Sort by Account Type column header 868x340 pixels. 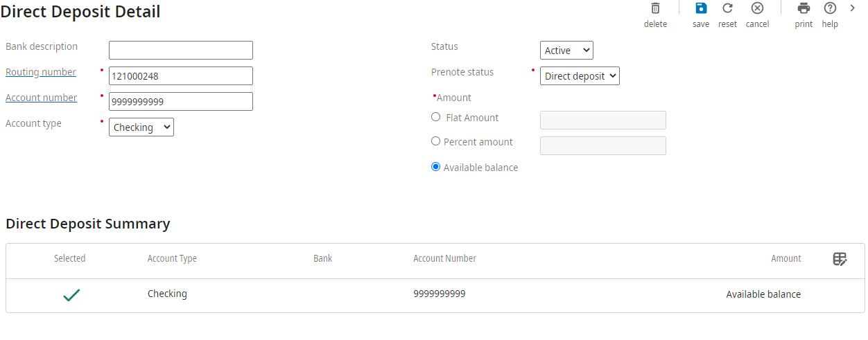click(x=172, y=258)
